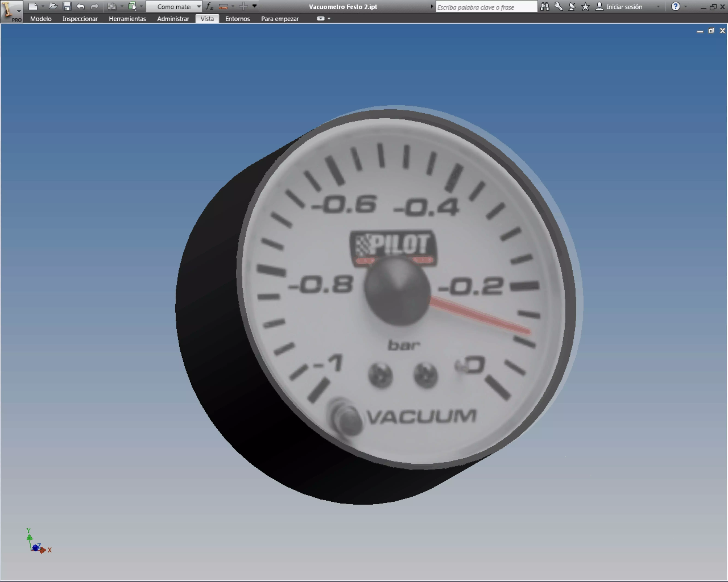Expand the Iniciar sesión dropdown arrow
The image size is (728, 582).
658,7
